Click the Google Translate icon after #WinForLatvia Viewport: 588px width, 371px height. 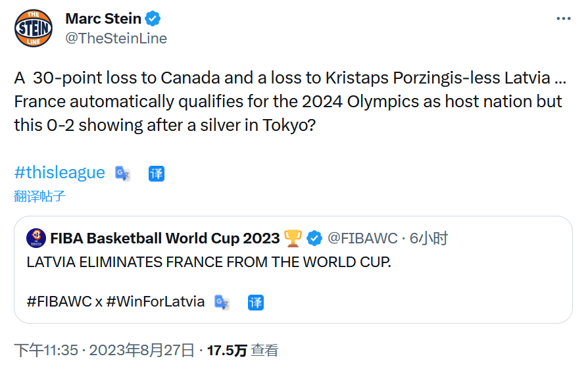(222, 302)
